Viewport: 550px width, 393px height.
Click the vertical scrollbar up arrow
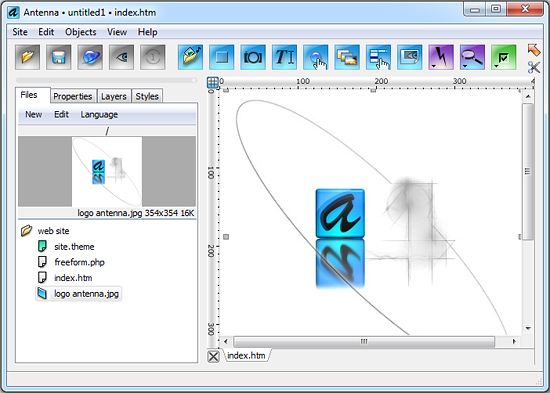pos(528,96)
